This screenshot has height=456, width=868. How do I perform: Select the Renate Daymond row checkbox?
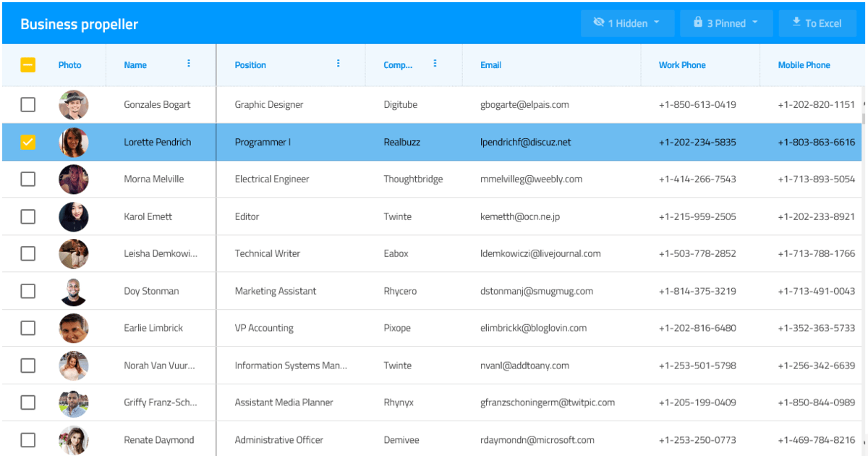[x=27, y=439]
